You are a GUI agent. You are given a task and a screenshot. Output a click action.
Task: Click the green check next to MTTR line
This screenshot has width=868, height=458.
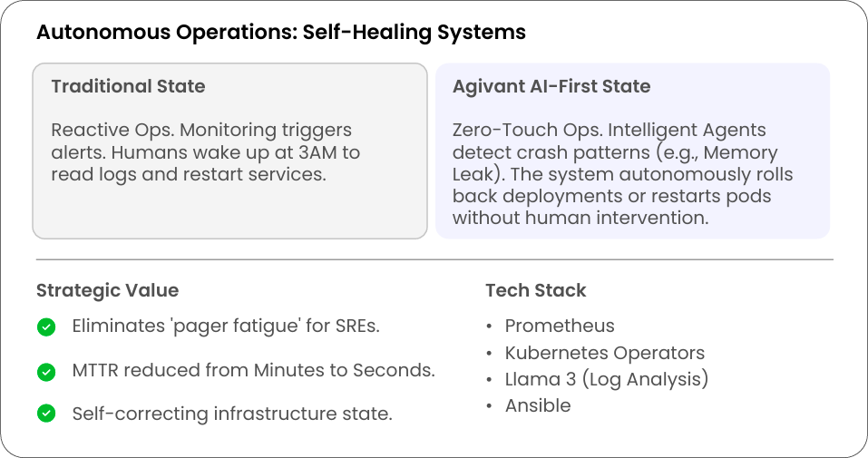(x=46, y=371)
